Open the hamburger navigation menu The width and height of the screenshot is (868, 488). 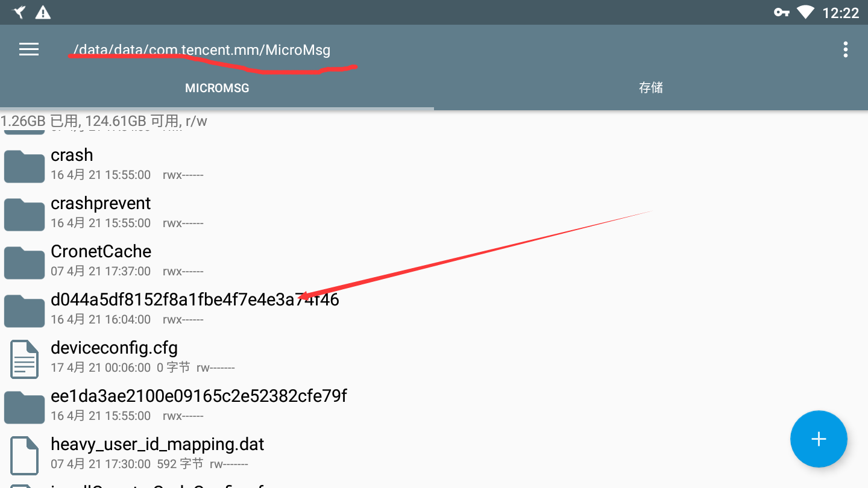[29, 49]
